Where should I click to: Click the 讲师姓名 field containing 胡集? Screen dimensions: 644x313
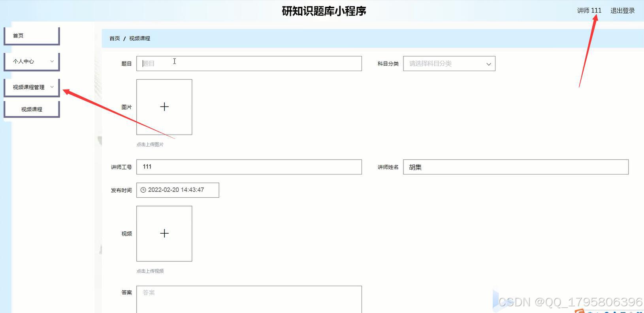coord(516,167)
